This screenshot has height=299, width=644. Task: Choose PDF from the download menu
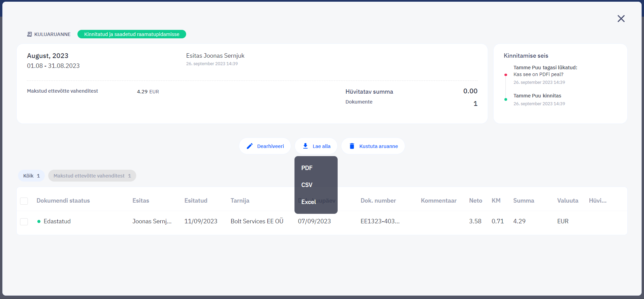point(316,168)
